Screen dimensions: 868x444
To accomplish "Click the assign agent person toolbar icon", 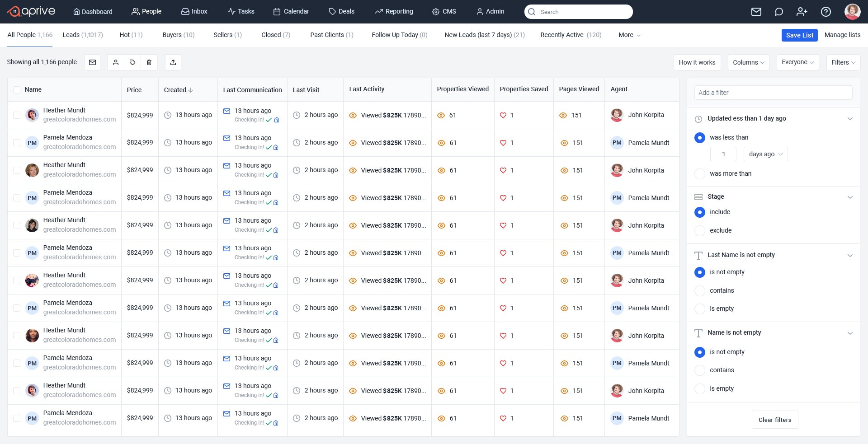I will tap(116, 62).
